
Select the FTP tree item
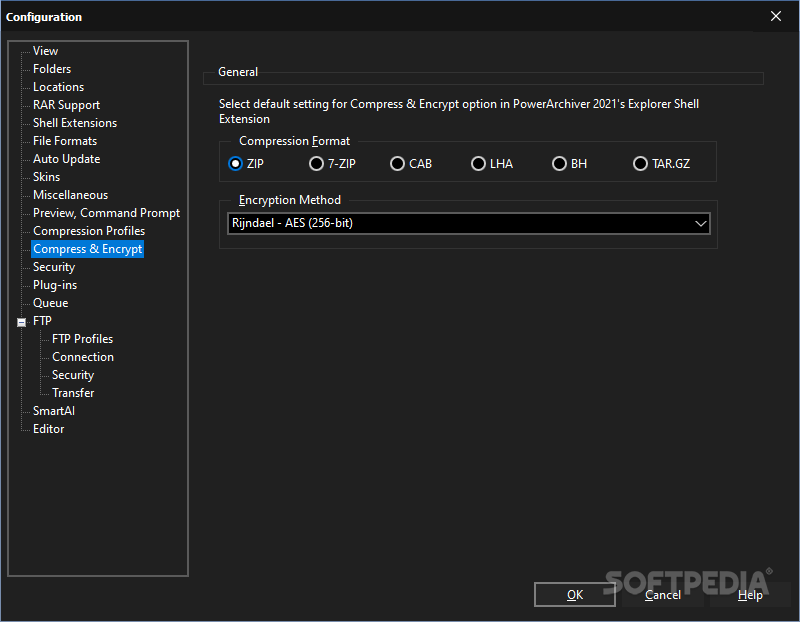[42, 321]
